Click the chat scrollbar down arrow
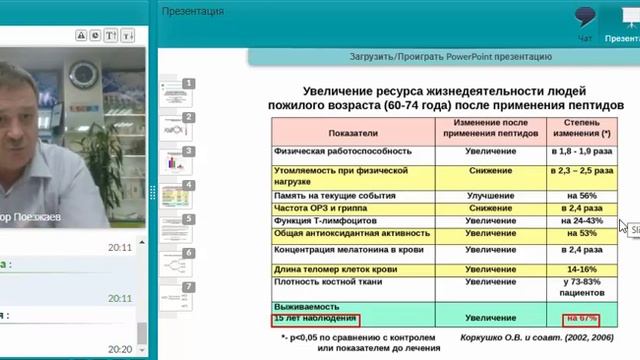This screenshot has height=360, width=640. click(x=142, y=350)
